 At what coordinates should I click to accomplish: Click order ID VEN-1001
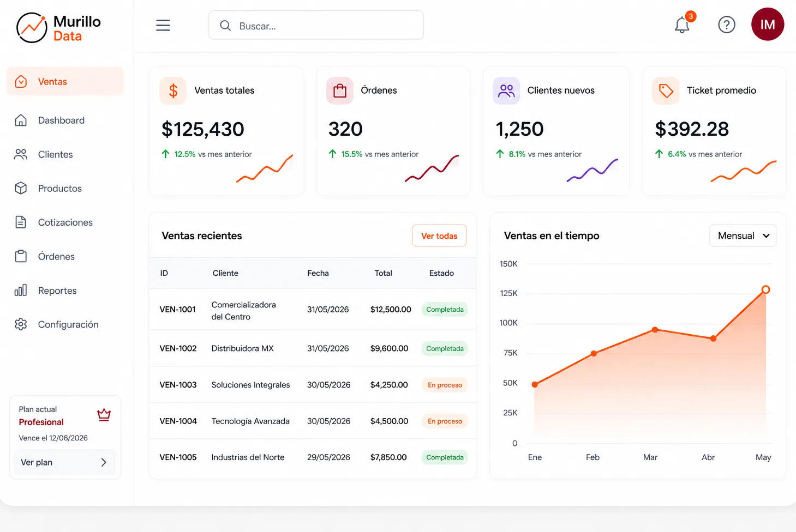click(x=177, y=309)
